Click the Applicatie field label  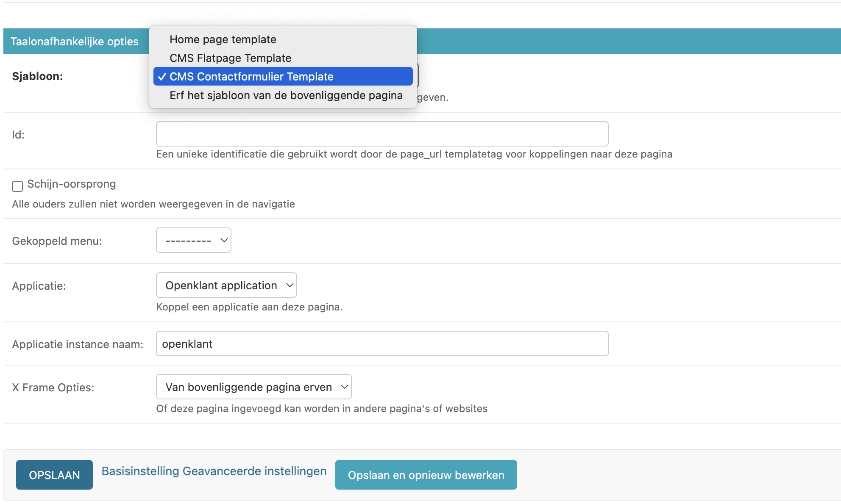coord(39,286)
